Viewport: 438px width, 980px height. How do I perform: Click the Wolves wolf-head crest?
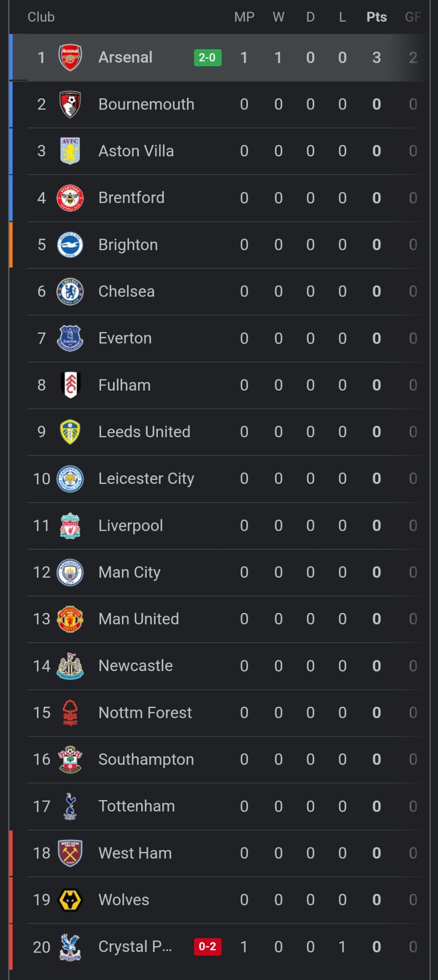coord(70,900)
